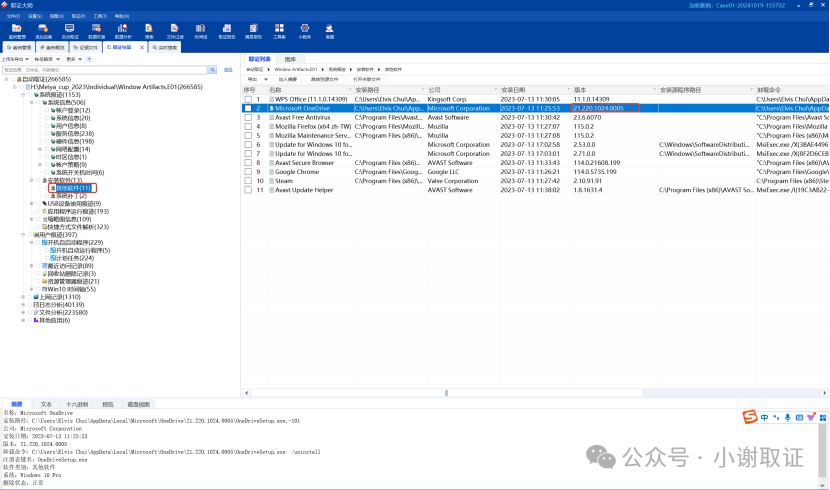This screenshot has height=490, width=830.
Task: Open the 案例管理 toolbar icon
Action: click(x=17, y=31)
